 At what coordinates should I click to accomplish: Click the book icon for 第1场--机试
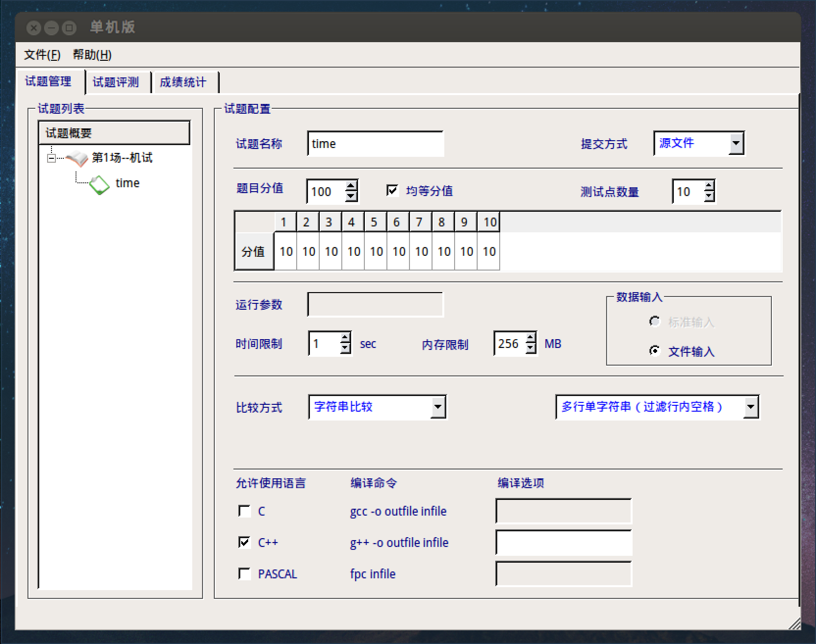(77, 158)
